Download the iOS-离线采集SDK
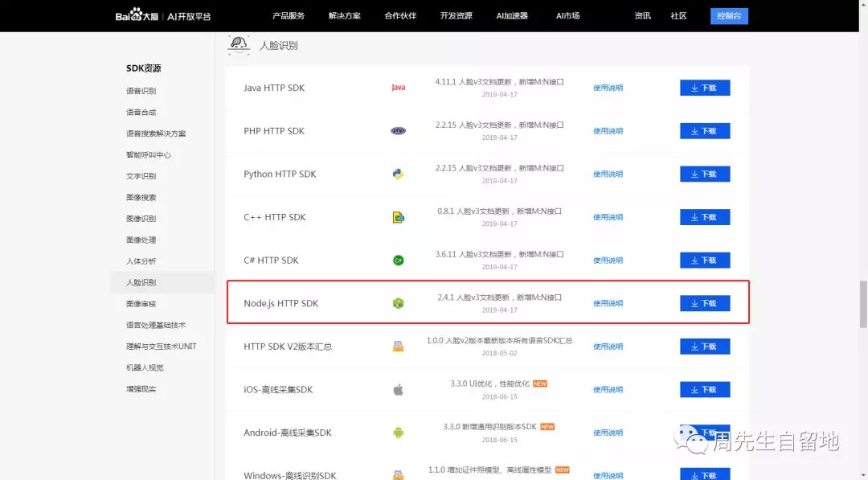The height and width of the screenshot is (480, 868). pyautogui.click(x=705, y=390)
